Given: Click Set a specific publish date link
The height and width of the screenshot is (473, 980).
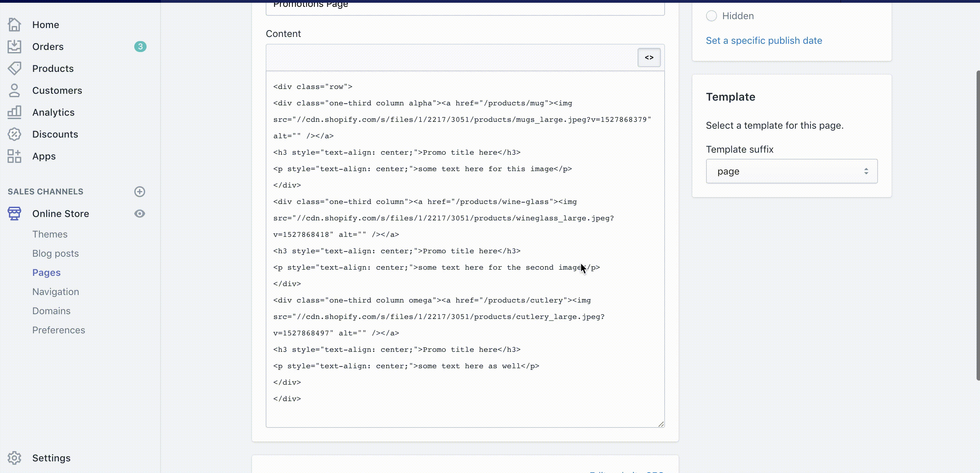Looking at the screenshot, I should coord(764,41).
